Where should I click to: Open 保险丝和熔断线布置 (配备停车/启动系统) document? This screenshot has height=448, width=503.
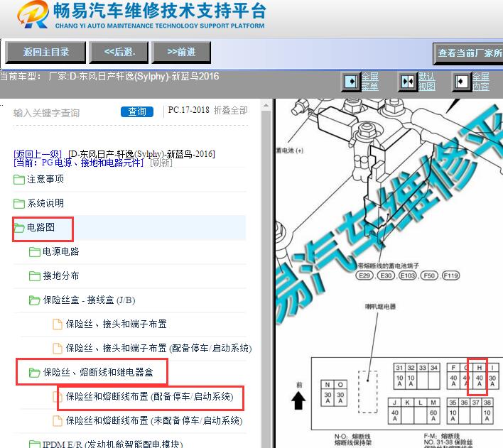pos(149,396)
